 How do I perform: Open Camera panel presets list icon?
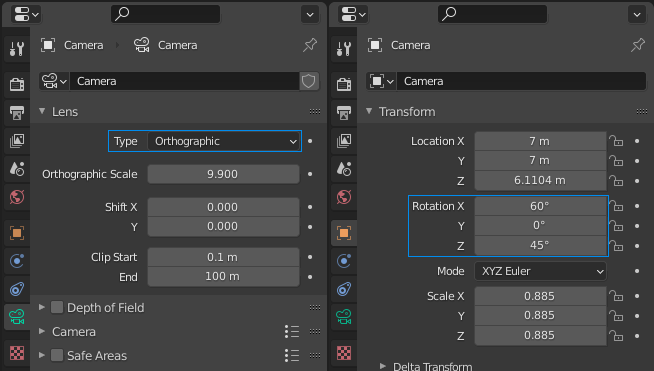[x=292, y=332]
